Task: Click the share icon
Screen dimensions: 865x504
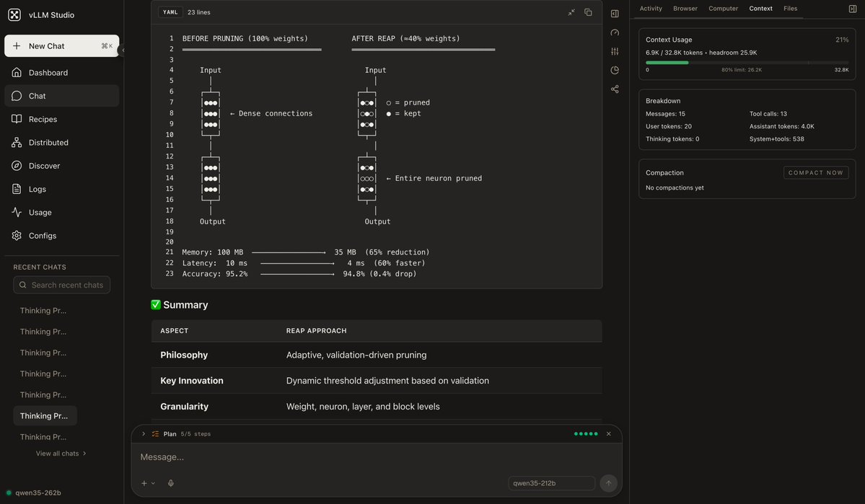Action: (615, 89)
